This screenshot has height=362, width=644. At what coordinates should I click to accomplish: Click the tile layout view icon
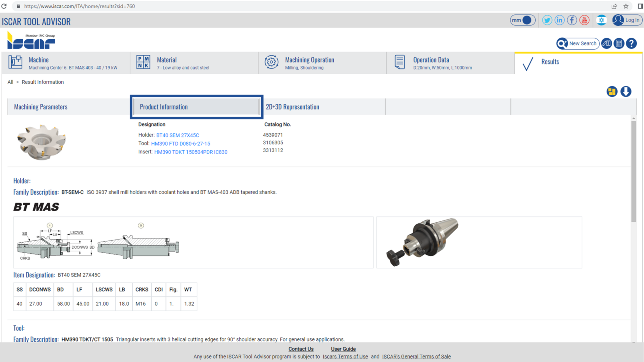[612, 92]
